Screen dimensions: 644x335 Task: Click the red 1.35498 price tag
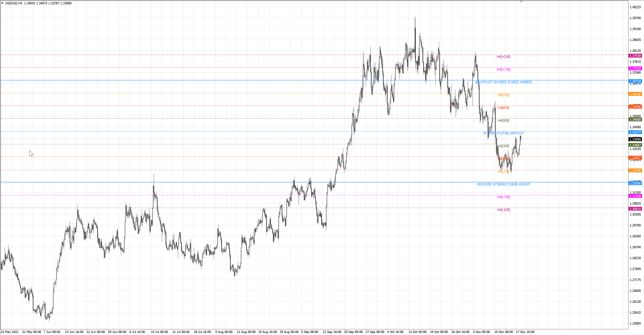(x=635, y=107)
